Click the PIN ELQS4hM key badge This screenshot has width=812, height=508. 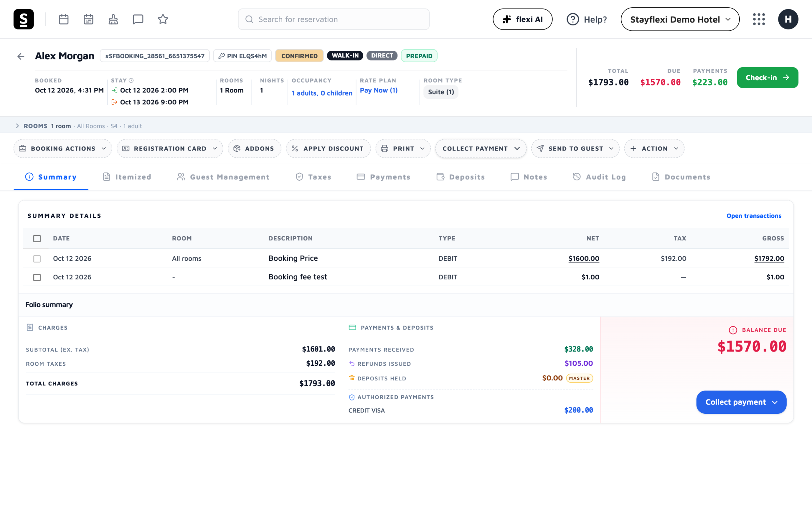click(x=242, y=56)
